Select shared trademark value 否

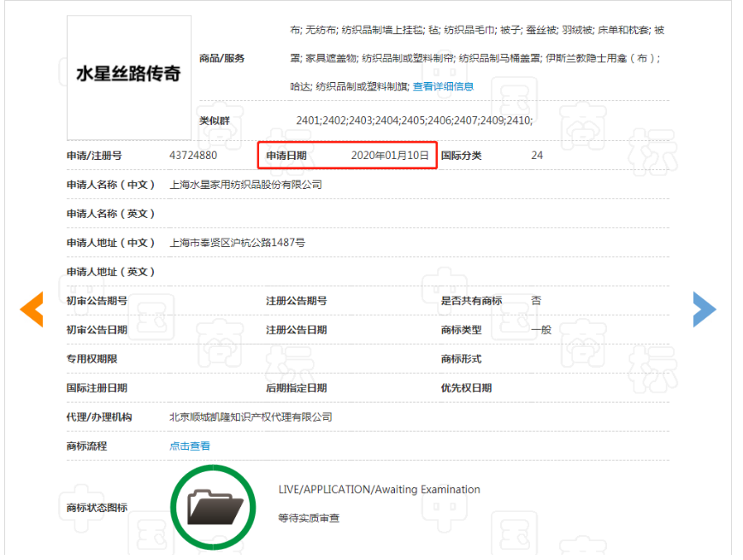(x=536, y=301)
